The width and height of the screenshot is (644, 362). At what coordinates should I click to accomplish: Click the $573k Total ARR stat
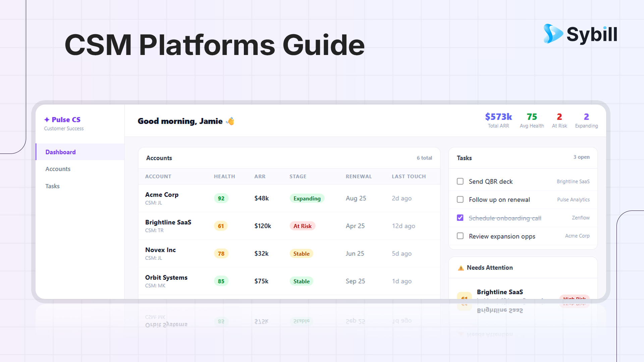(x=498, y=120)
